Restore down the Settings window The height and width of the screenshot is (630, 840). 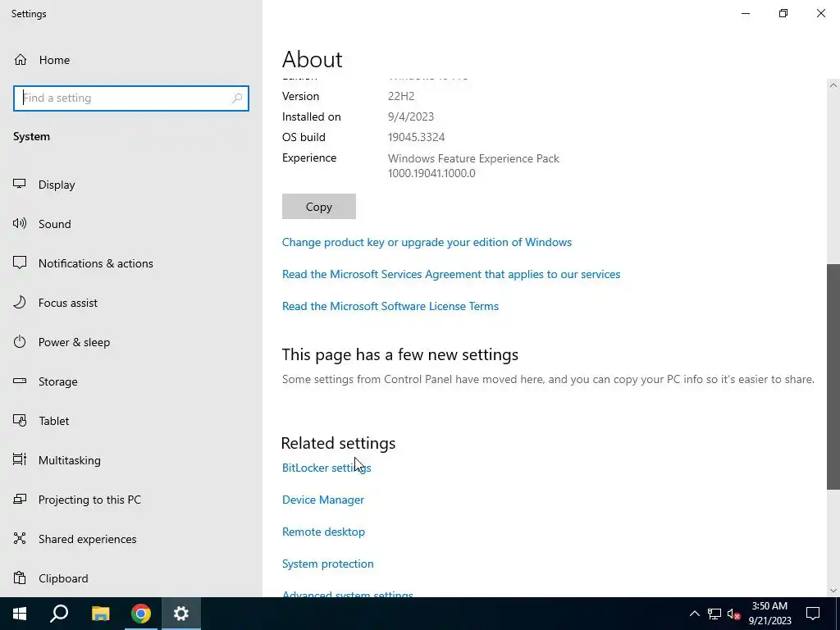click(783, 13)
